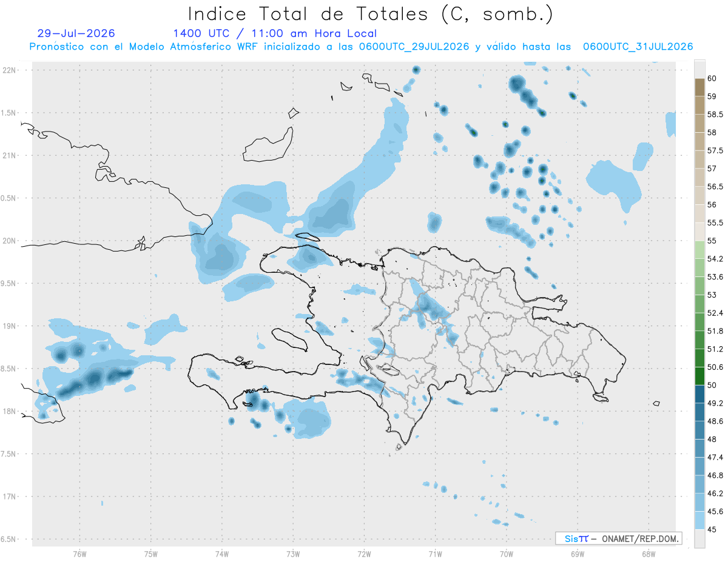Click "1400 UTC / 11:00 am Hora Local"

(275, 33)
